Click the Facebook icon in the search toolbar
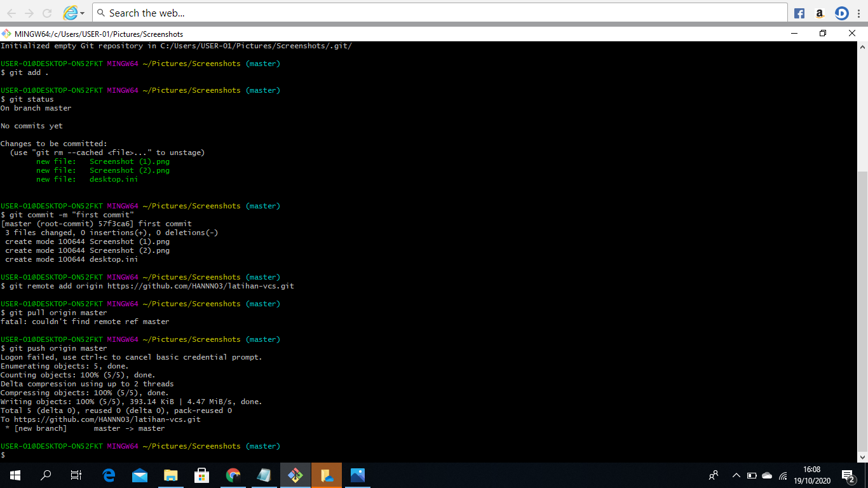This screenshot has height=488, width=868. click(799, 13)
